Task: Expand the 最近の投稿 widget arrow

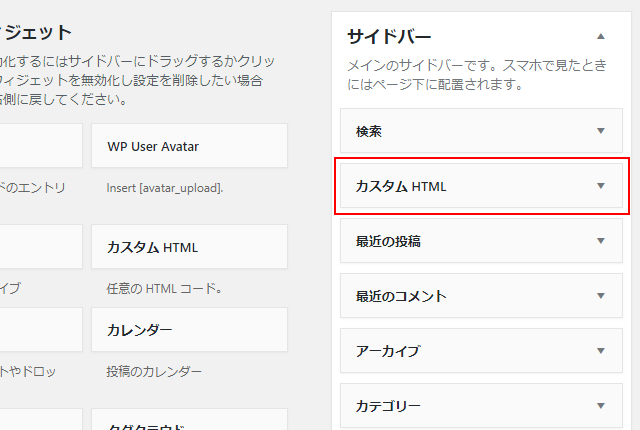Action: [x=601, y=241]
